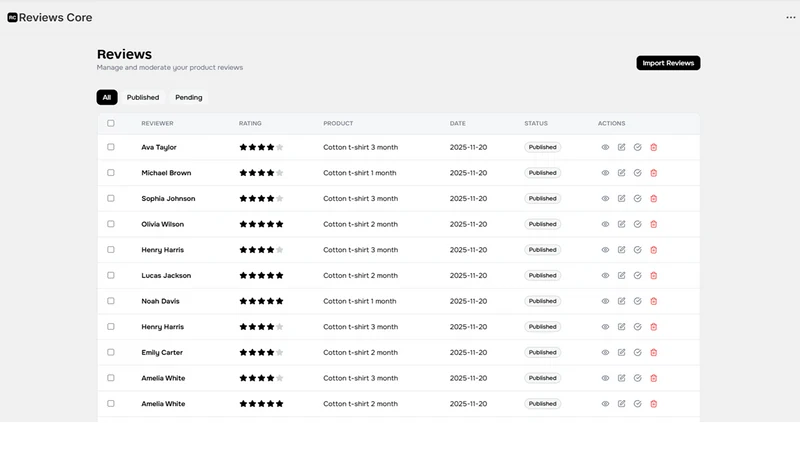Screen dimensions: 800x450
Task: Check Amelia White 3 month row checkbox
Action: [x=111, y=378]
